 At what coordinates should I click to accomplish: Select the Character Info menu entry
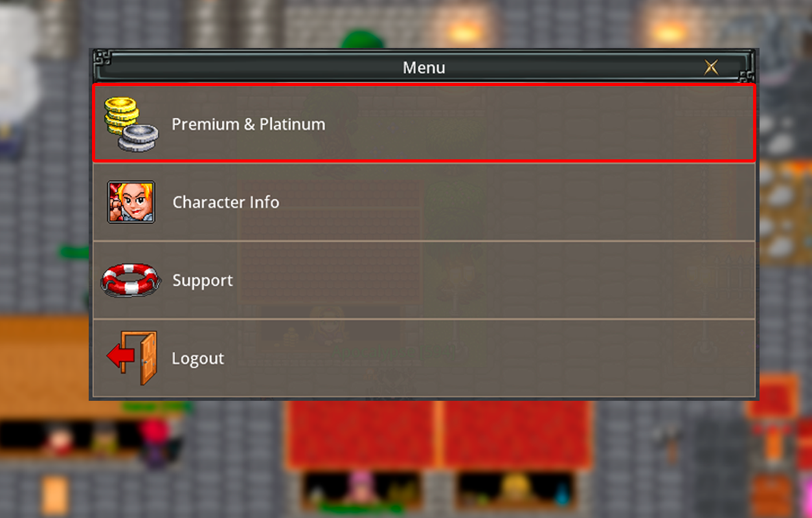[x=424, y=202]
